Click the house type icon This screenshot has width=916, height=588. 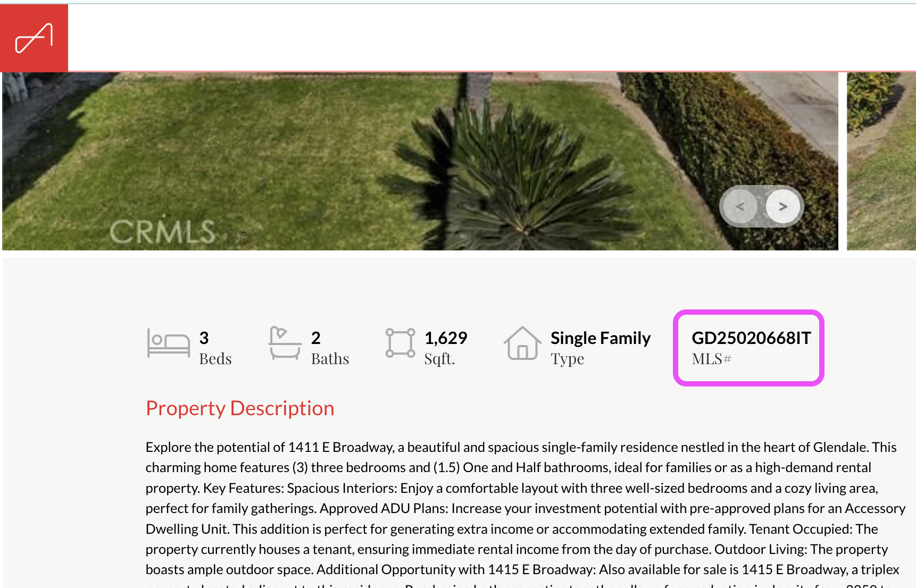(x=522, y=343)
